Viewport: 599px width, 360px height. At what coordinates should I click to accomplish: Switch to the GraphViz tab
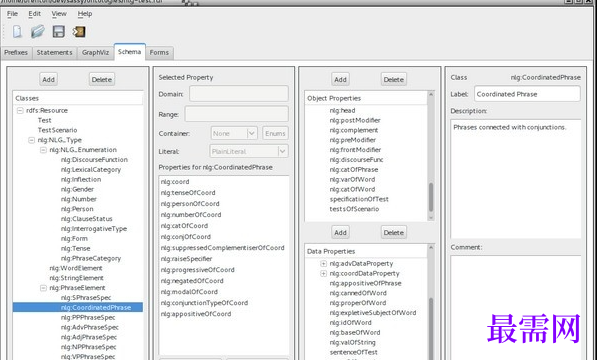(95, 53)
